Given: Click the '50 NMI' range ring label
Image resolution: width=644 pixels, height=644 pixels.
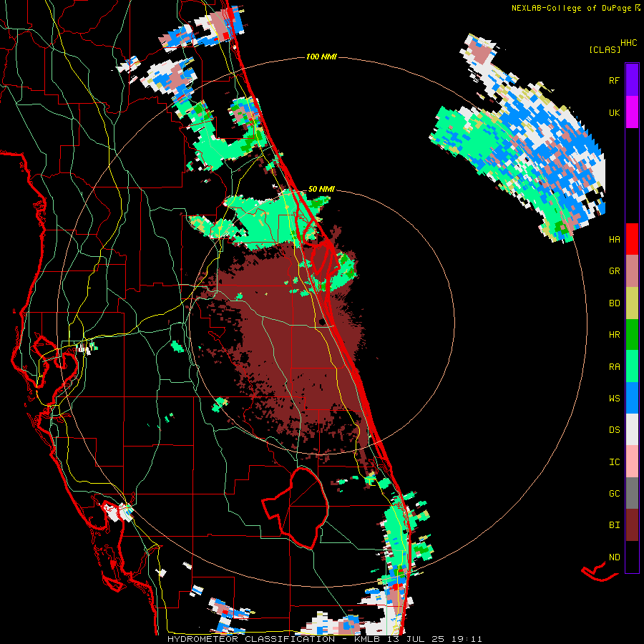Looking at the screenshot, I should 321,189.
